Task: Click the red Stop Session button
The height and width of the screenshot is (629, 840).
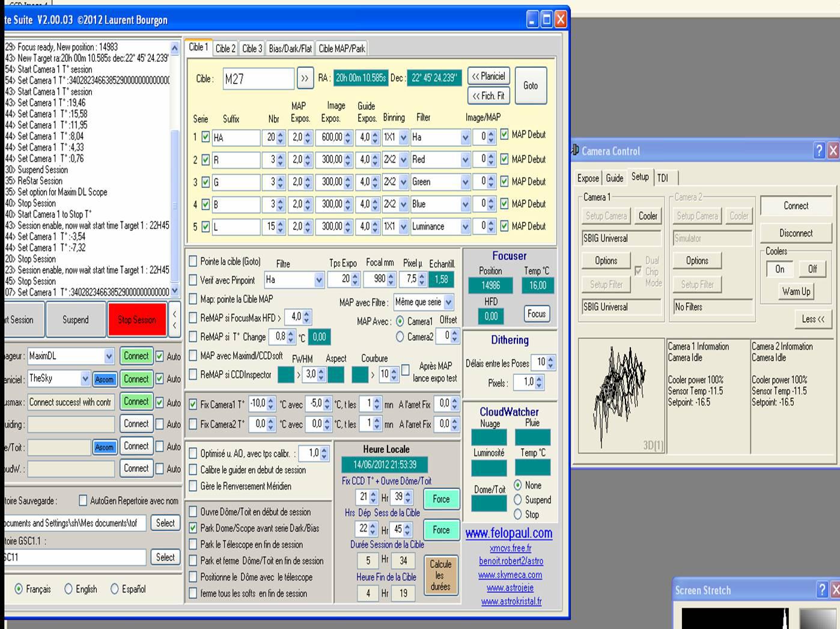Action: 136,320
